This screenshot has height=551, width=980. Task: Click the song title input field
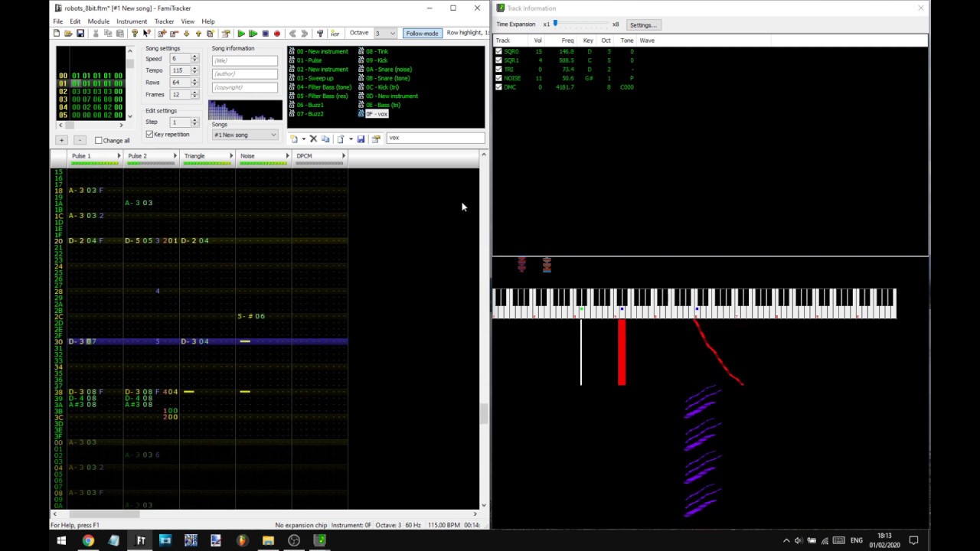point(244,60)
